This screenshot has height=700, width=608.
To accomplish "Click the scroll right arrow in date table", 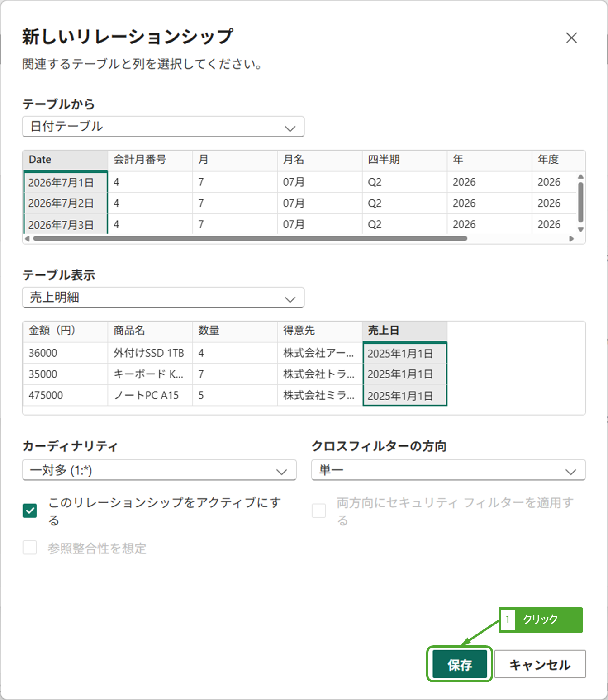I will click(x=571, y=239).
